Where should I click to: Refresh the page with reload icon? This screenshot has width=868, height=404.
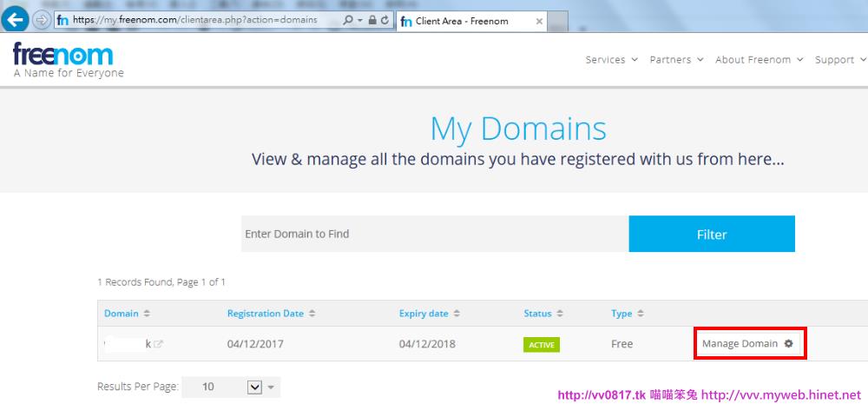(385, 20)
